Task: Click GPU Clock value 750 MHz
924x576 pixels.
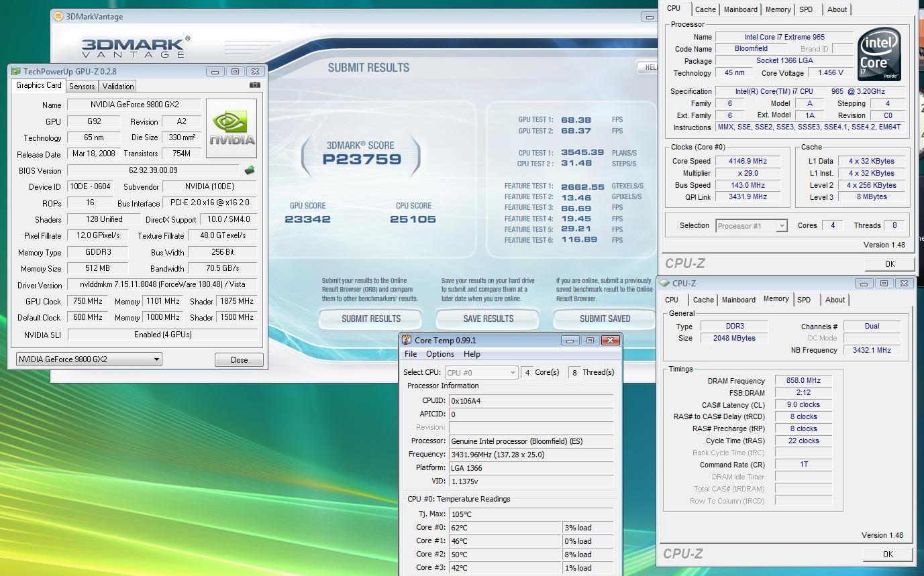Action: 89,301
